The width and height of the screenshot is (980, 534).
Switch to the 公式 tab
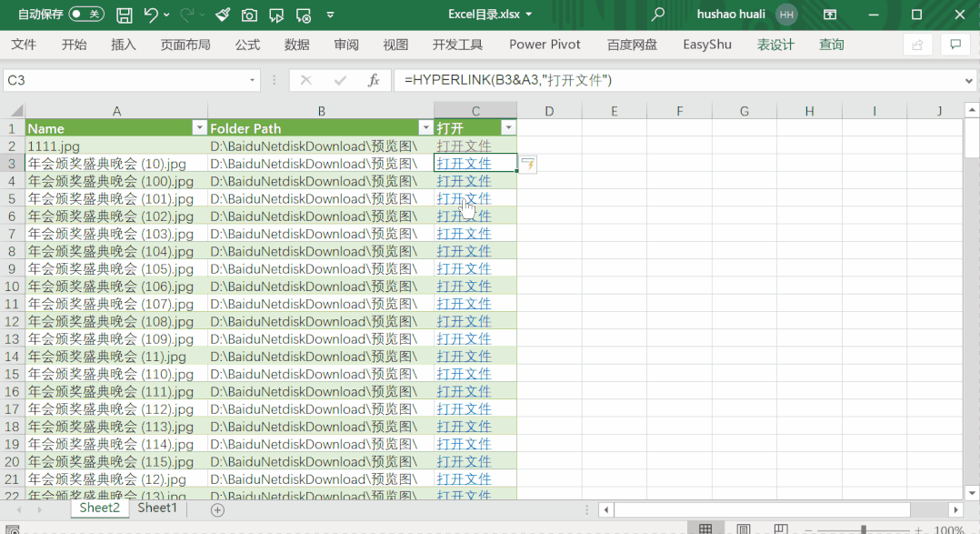coord(247,45)
